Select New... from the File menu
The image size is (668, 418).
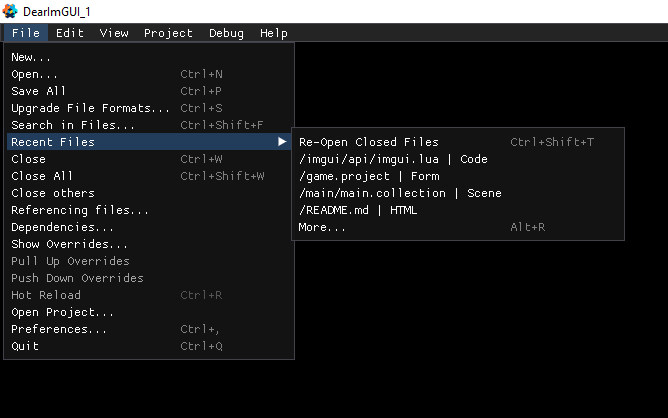[31, 57]
